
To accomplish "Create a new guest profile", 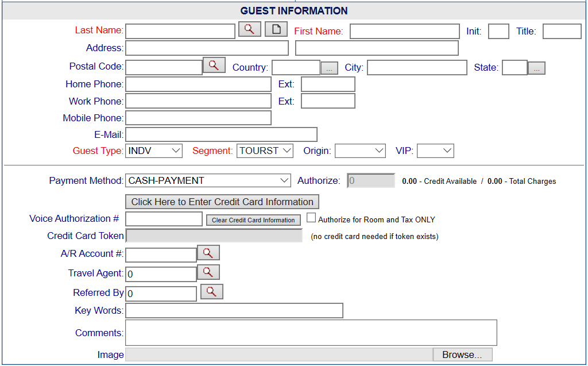I will point(276,29).
